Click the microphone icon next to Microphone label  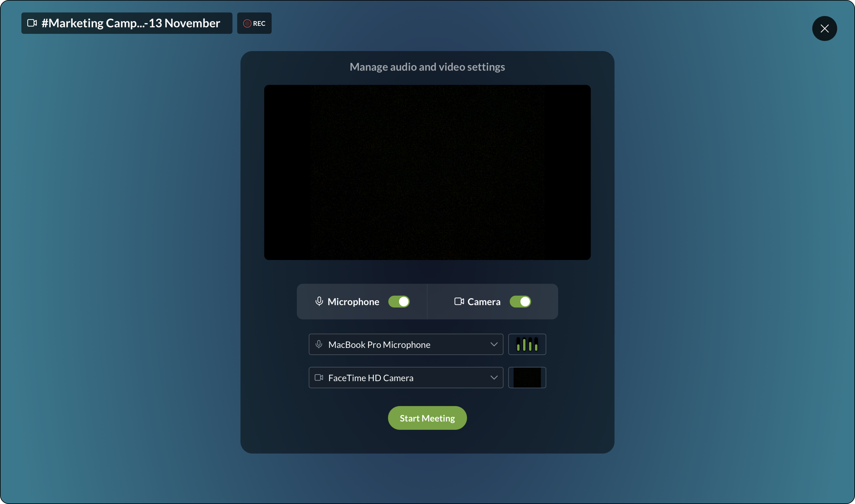point(319,301)
